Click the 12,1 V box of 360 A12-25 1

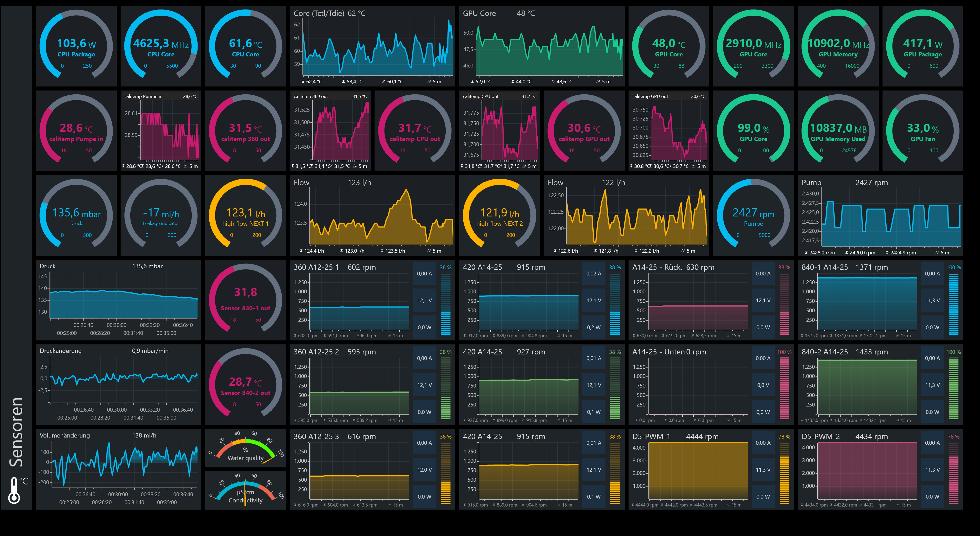(x=425, y=301)
